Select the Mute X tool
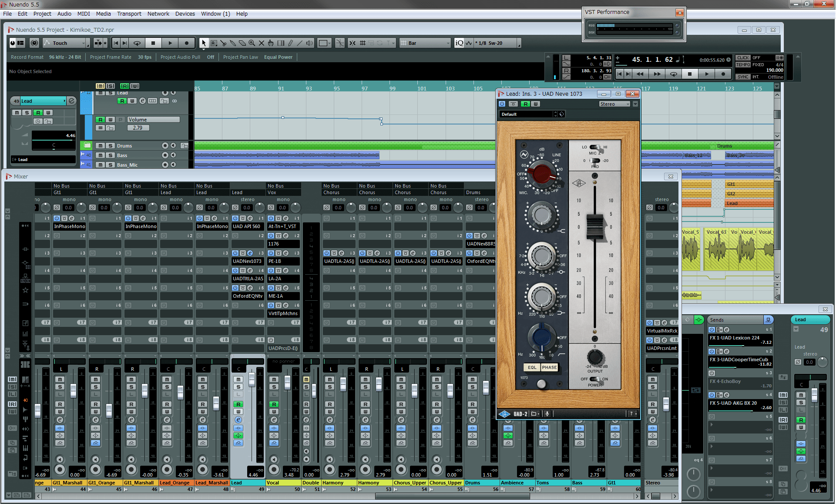 262,43
